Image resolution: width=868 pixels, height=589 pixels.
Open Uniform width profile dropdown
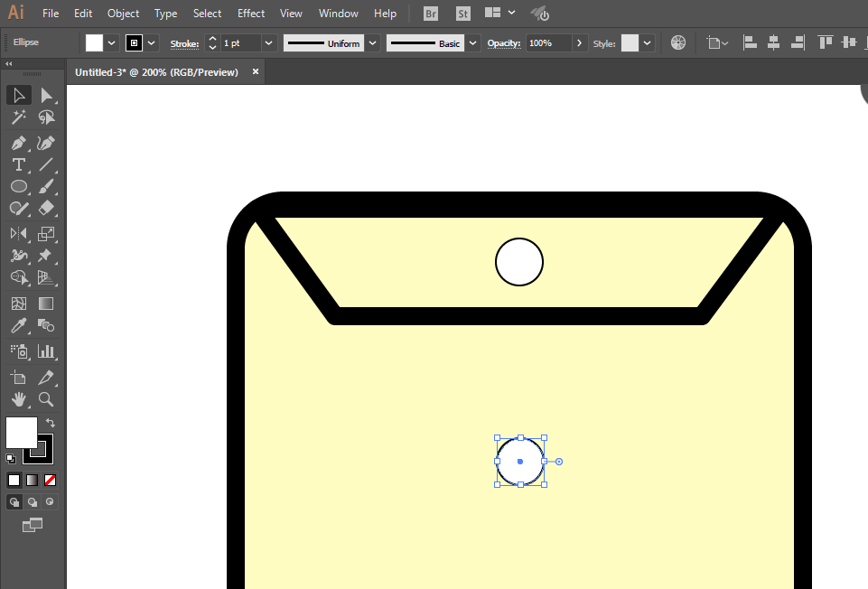point(372,43)
